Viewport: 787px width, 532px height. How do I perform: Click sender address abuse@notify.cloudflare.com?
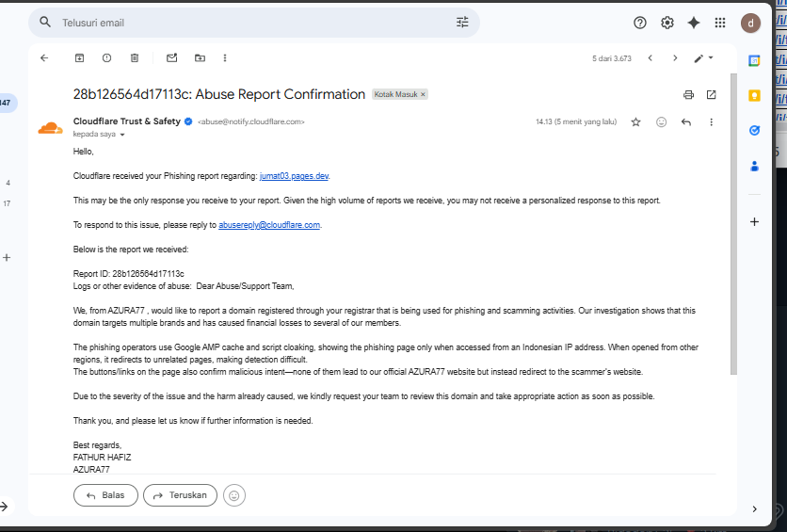point(251,122)
